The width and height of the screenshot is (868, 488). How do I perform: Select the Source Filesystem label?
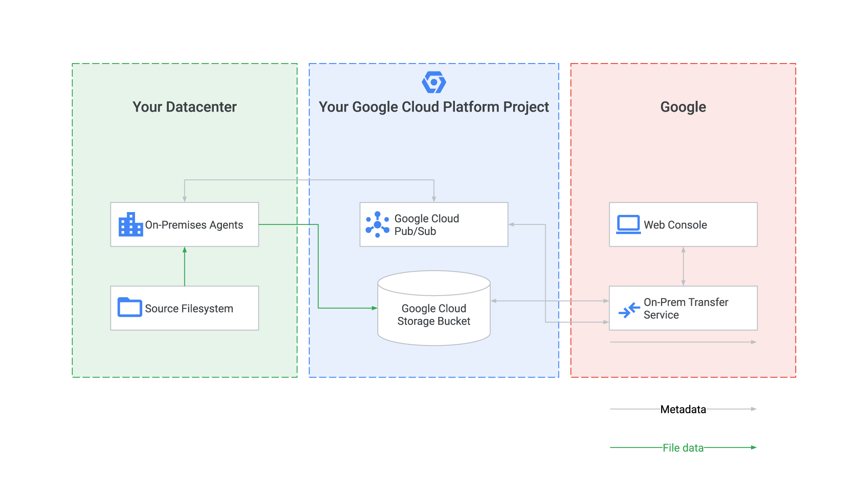189,308
